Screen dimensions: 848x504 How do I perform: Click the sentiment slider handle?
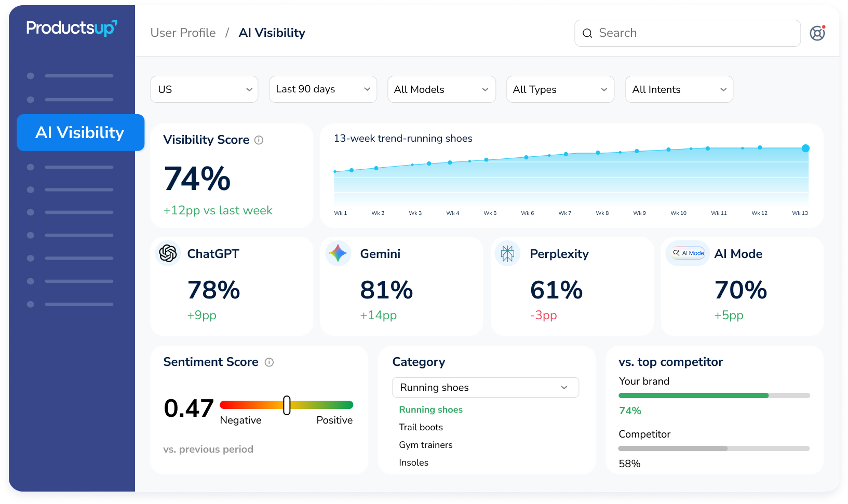click(287, 405)
